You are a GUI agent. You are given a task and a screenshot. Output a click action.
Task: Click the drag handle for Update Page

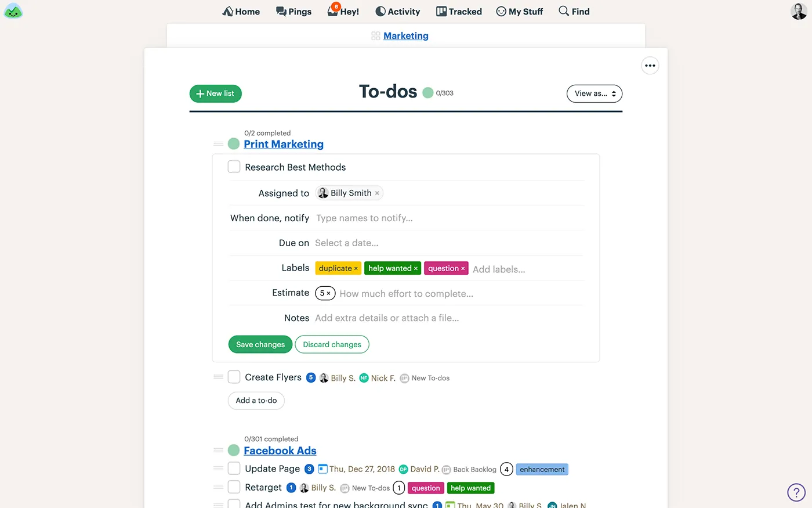[x=218, y=468]
